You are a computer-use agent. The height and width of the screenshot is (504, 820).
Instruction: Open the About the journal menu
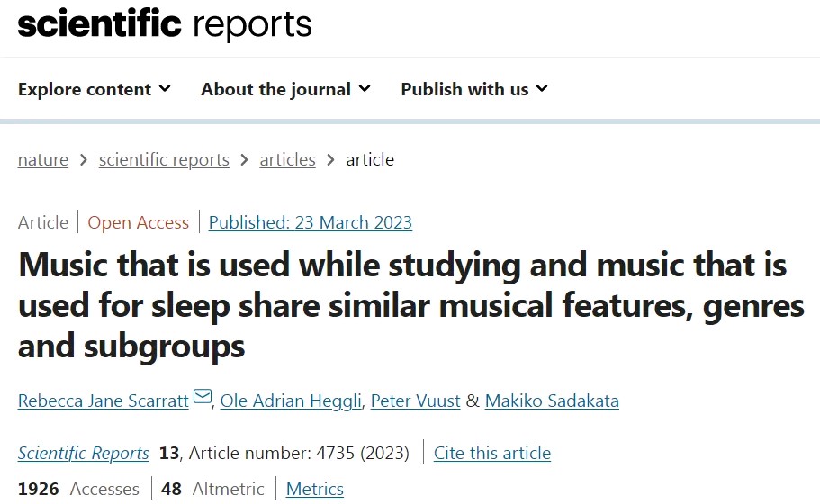285,89
